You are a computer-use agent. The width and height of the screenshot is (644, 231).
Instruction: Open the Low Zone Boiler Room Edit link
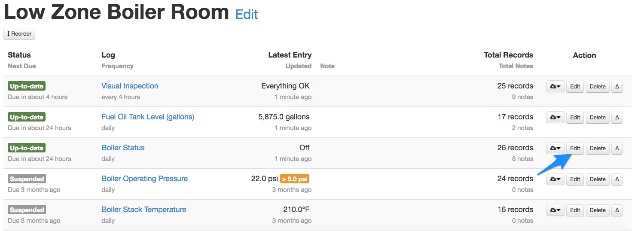tap(247, 15)
